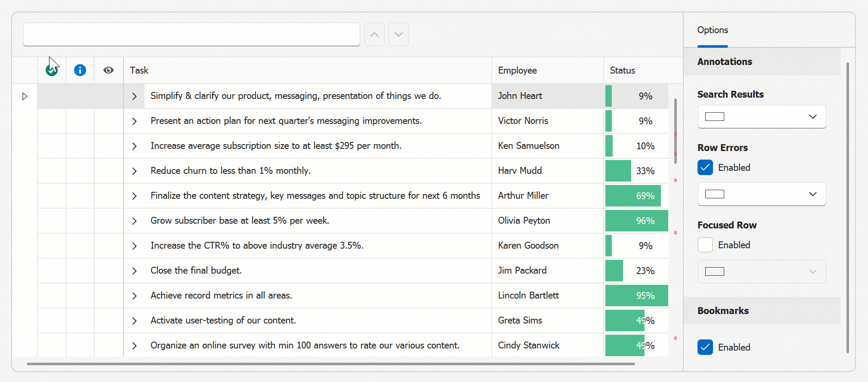The width and height of the screenshot is (868, 382).
Task: Expand the 'Reduce churn' task row
Action: click(x=134, y=171)
